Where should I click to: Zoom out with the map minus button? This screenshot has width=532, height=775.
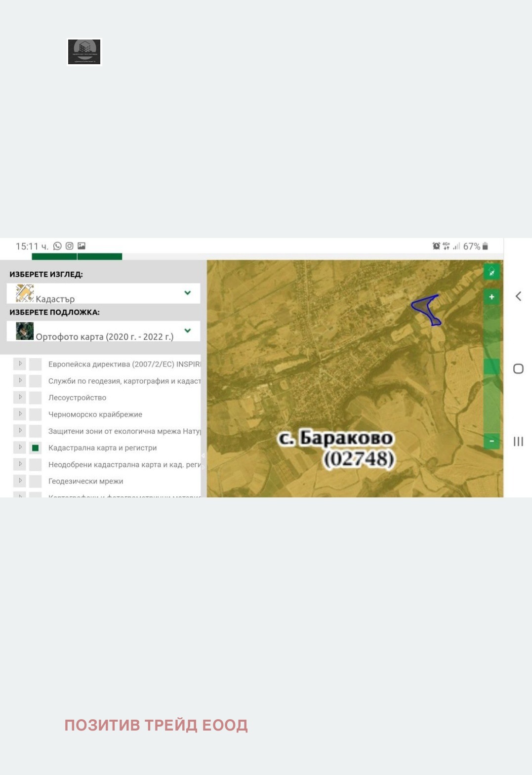[x=491, y=441]
